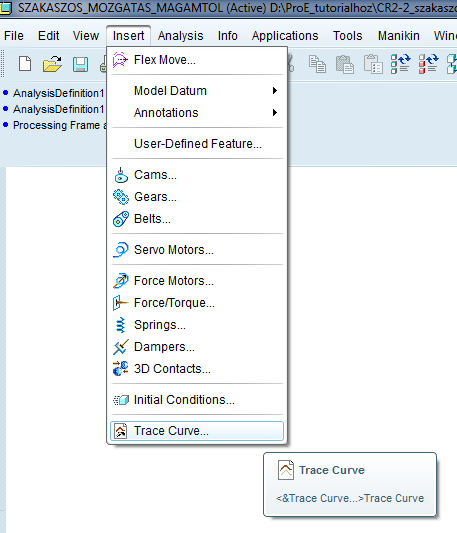The height and width of the screenshot is (533, 457).
Task: Choose Model Datum menu entry
Action: [197, 91]
